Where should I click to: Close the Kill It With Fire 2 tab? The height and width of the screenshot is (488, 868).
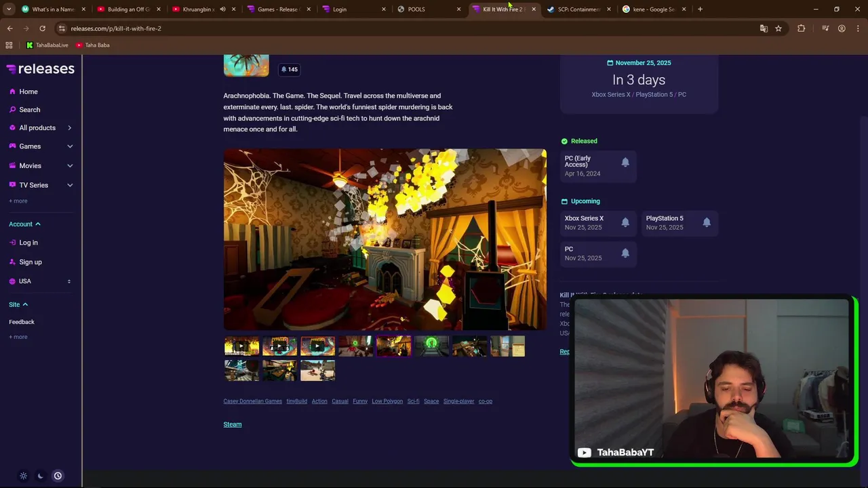[534, 9]
